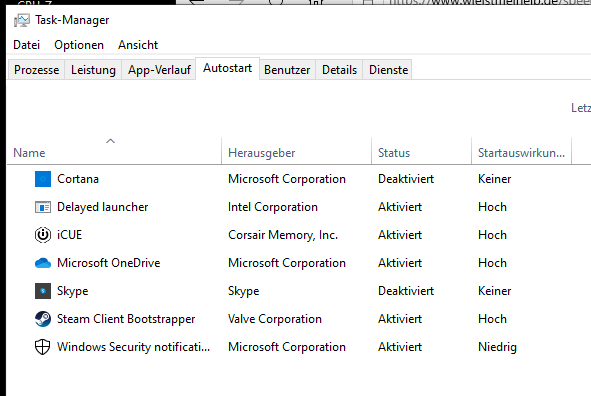This screenshot has width=591, height=396.
Task: Open the Ansicht menu
Action: [138, 45]
